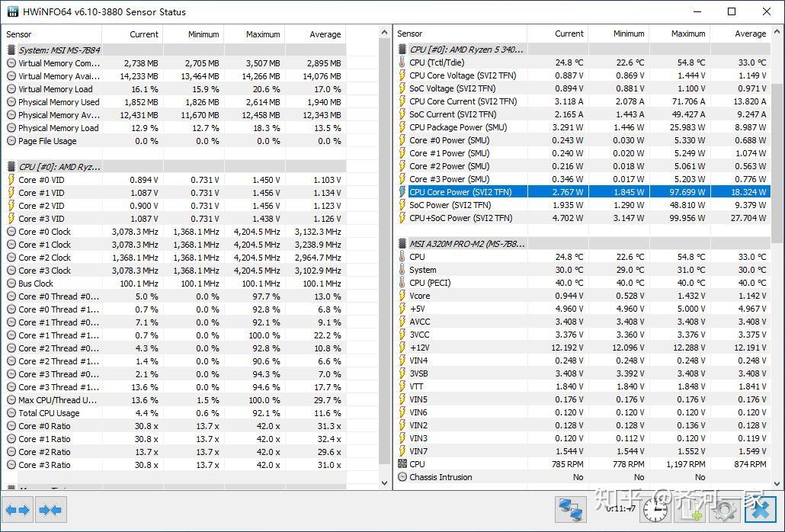The width and height of the screenshot is (785, 532).
Task: Click the Maximum column header
Action: pyautogui.click(x=263, y=34)
